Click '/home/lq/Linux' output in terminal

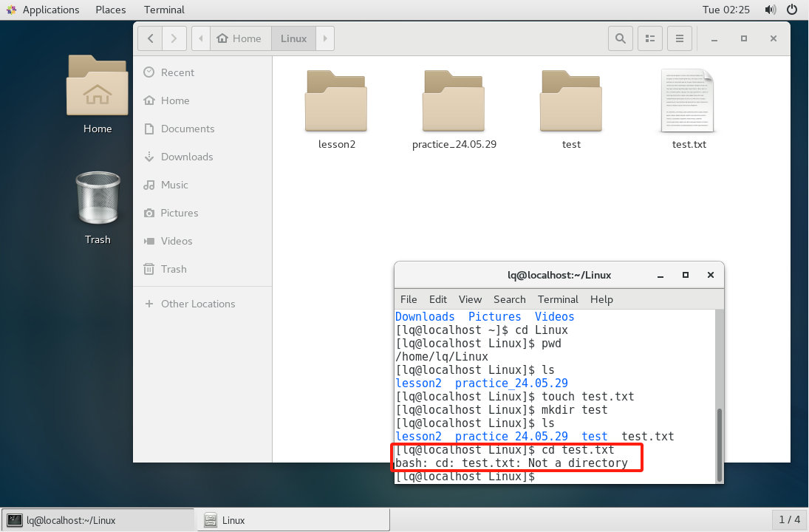pos(442,357)
